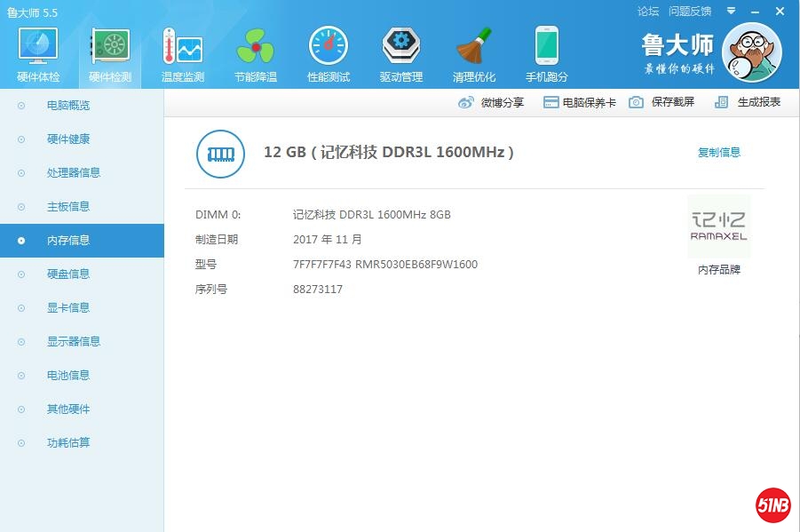This screenshot has height=532, width=800.
Task: Click the 鲁大师 mascot avatar
Action: [x=751, y=52]
